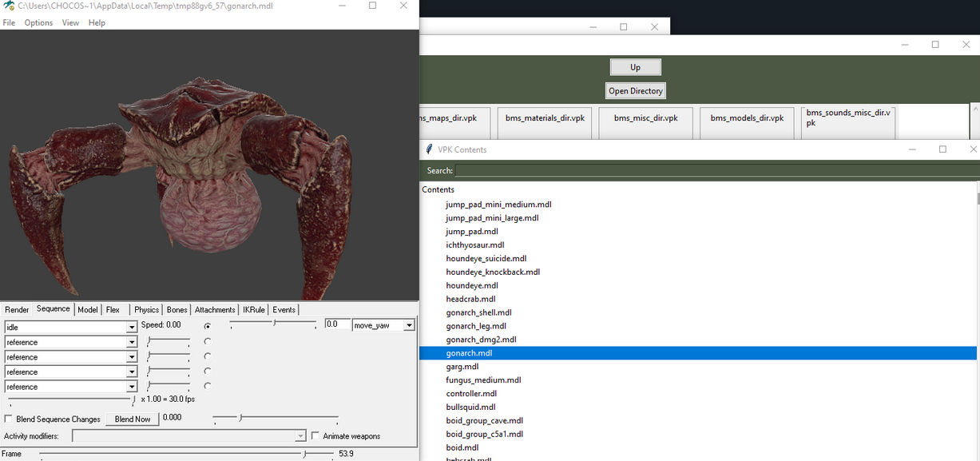
Task: Select gonarch_shell.mdl in the contents list
Action: pos(478,312)
